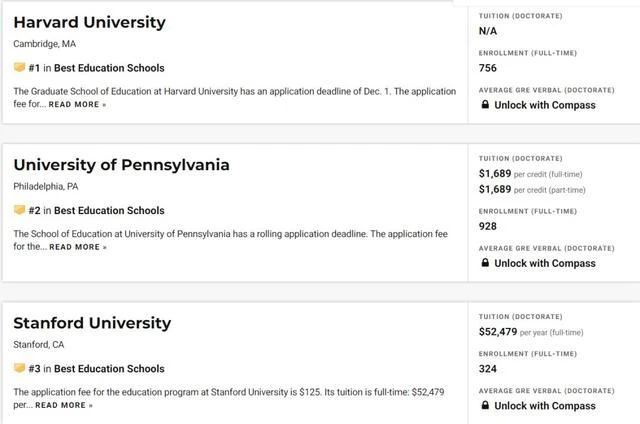Click the lock icon in Harvard's GRE section

point(485,105)
